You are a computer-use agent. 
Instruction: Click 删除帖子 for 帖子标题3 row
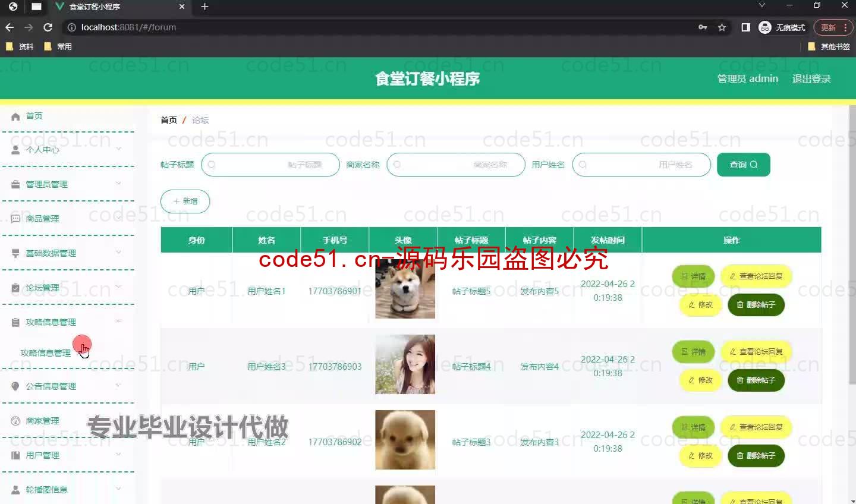point(756,456)
